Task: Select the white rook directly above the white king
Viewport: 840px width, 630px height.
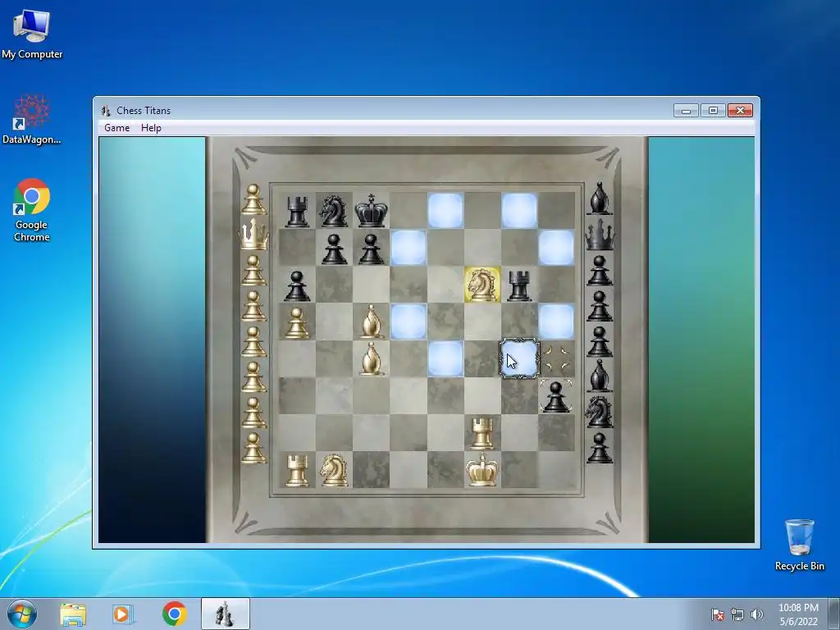Action: click(482, 433)
